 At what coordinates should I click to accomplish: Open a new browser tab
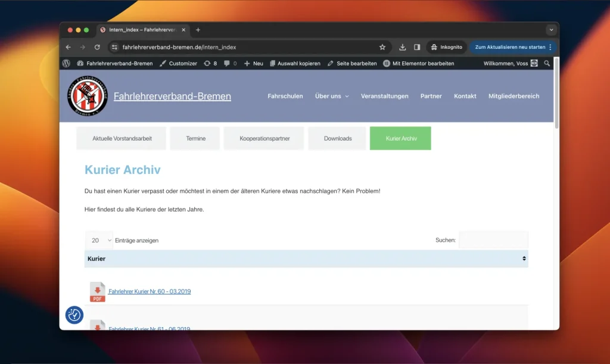tap(198, 30)
